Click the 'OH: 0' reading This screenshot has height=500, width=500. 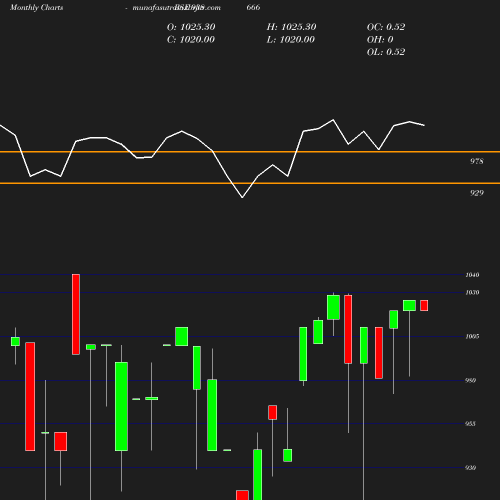point(380,39)
